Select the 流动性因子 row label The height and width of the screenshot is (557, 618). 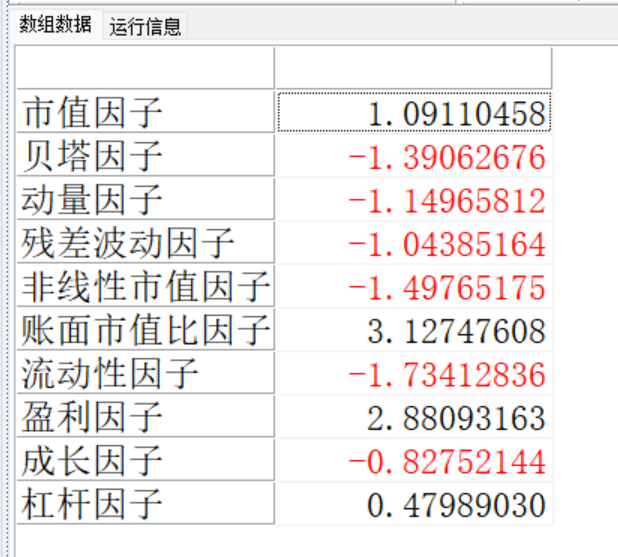[145, 374]
